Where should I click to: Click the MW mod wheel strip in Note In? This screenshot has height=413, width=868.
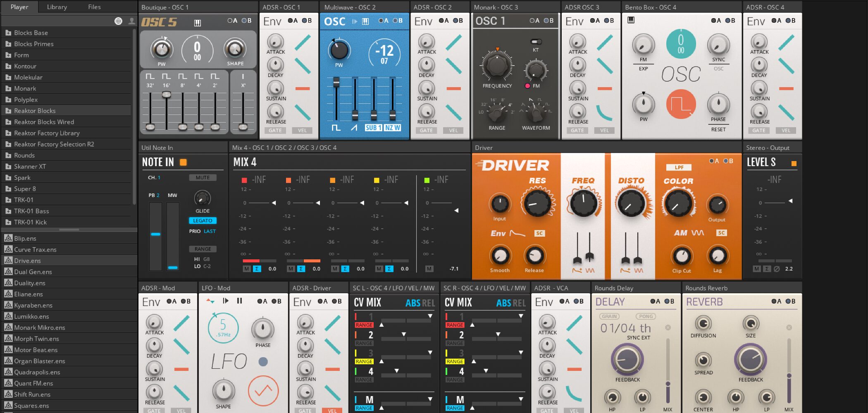tap(173, 236)
